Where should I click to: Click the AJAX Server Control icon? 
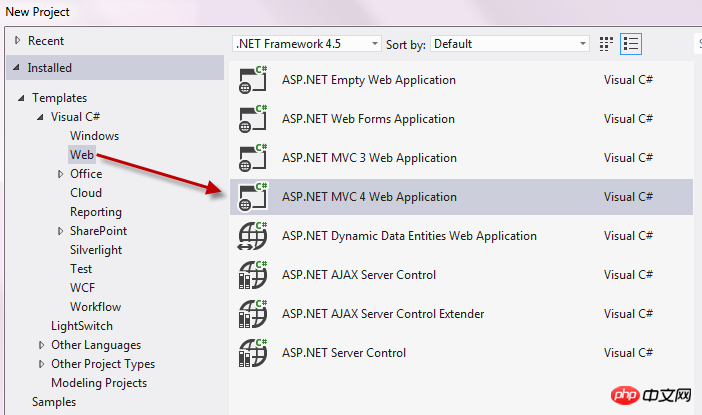[x=253, y=274]
